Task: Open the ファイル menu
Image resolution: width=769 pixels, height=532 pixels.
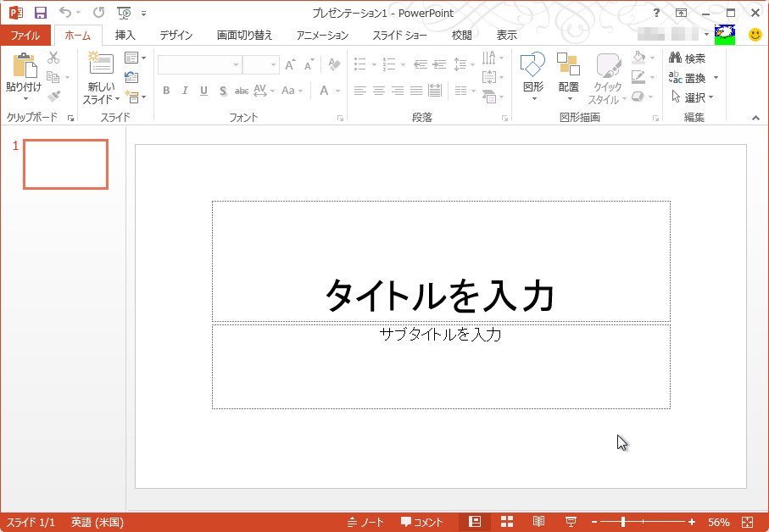Action: 25,36
